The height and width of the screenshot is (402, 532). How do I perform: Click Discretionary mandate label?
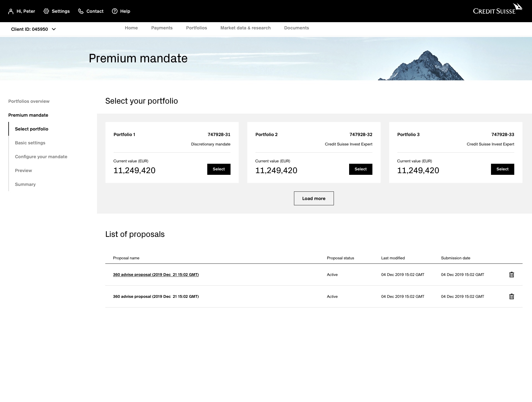pyautogui.click(x=211, y=144)
